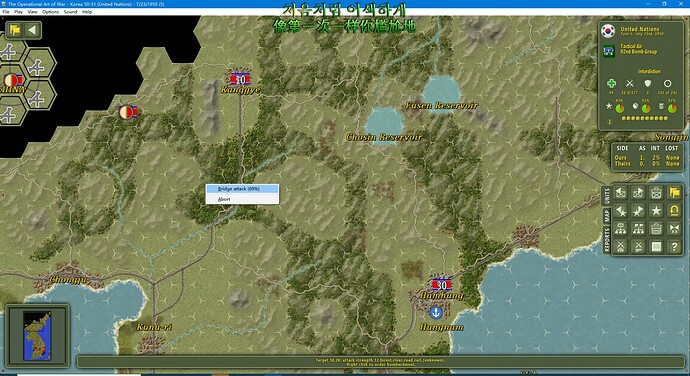Click the flags button at top-left corner
This screenshot has height=376, width=690.
pyautogui.click(x=15, y=30)
